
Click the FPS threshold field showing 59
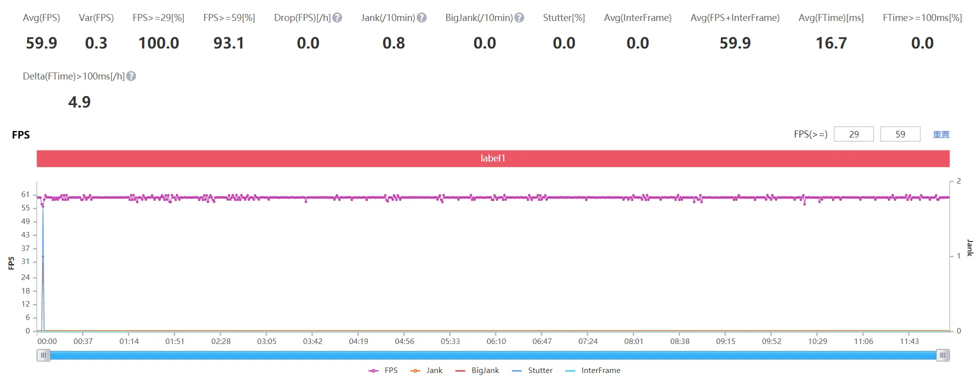click(x=900, y=134)
